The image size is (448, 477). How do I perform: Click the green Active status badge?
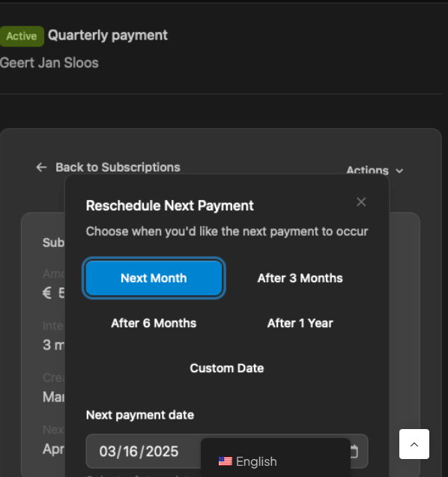(x=22, y=36)
